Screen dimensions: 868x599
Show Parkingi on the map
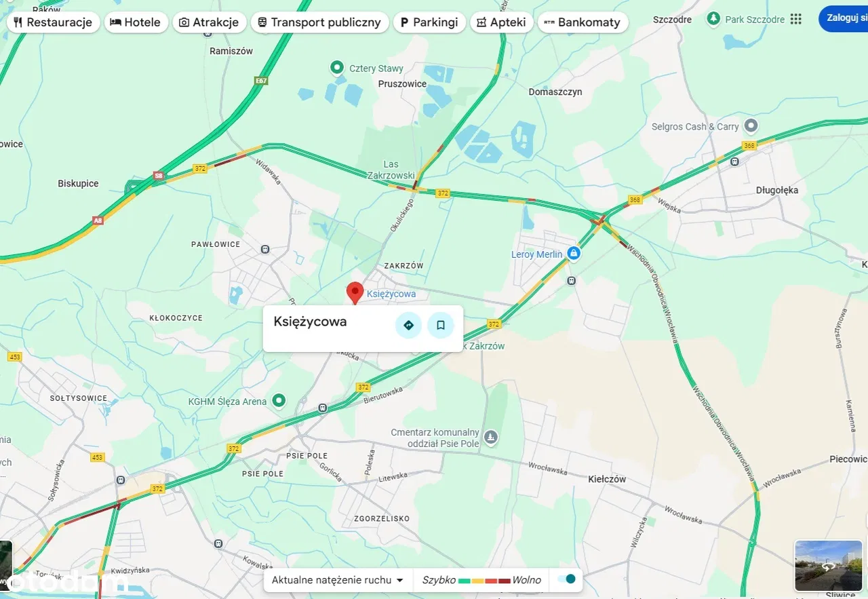coord(429,22)
